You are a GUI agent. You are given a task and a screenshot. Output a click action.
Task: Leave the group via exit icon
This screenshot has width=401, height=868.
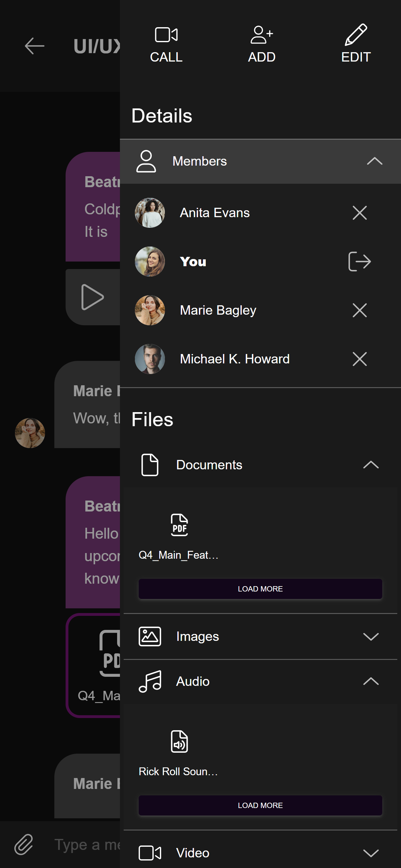pos(359,262)
